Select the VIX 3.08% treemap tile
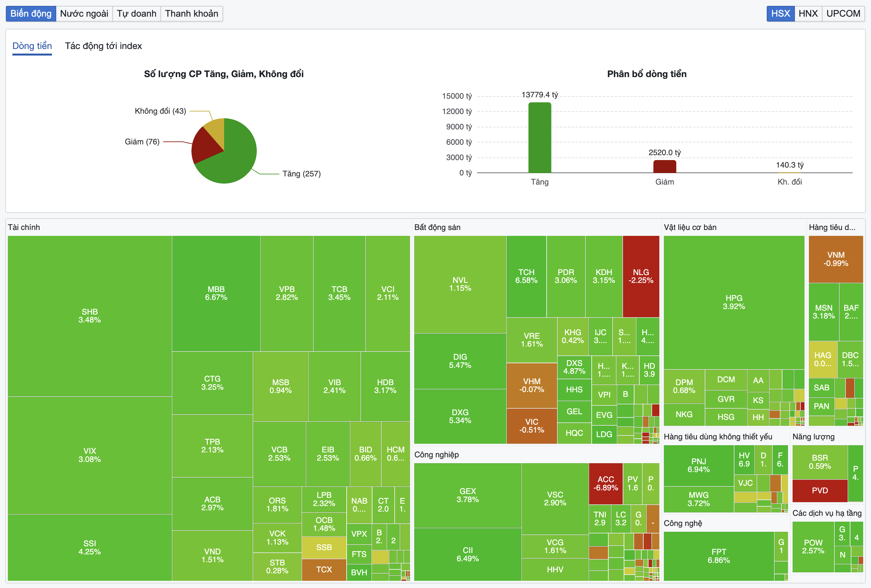The height and width of the screenshot is (588, 871). pyautogui.click(x=90, y=455)
